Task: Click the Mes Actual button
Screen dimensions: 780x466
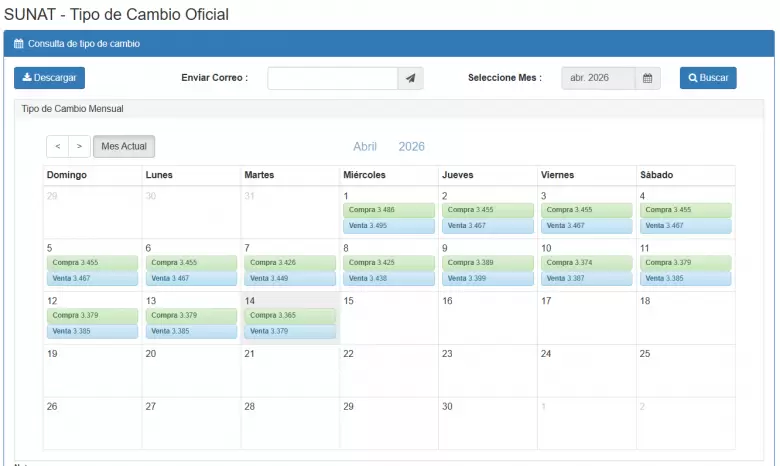Action: point(125,147)
